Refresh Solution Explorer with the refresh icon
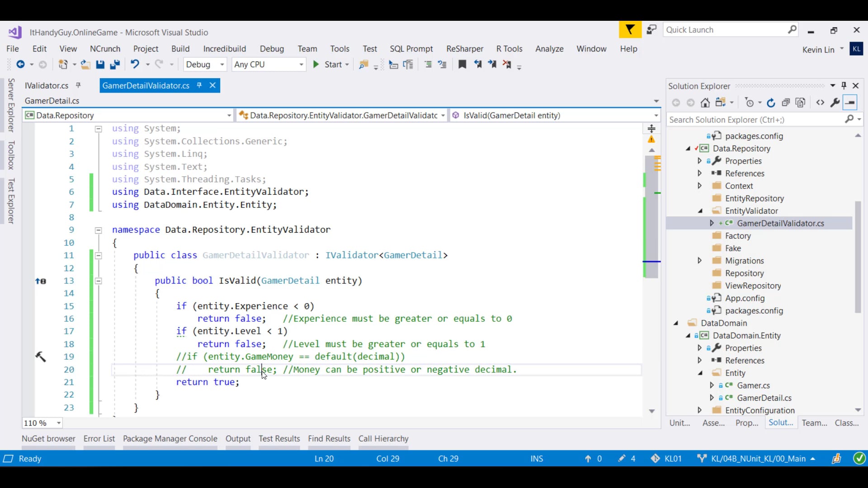The image size is (868, 488). [771, 103]
